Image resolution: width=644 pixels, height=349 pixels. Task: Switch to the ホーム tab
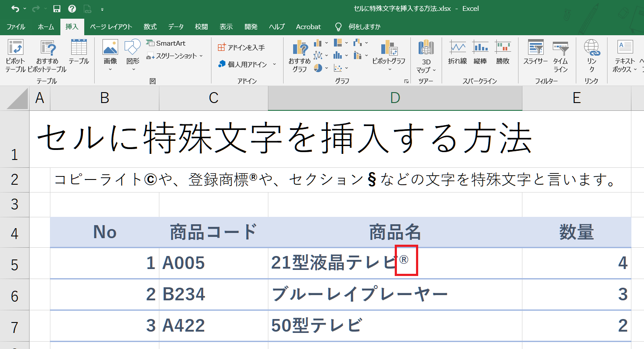coord(46,27)
